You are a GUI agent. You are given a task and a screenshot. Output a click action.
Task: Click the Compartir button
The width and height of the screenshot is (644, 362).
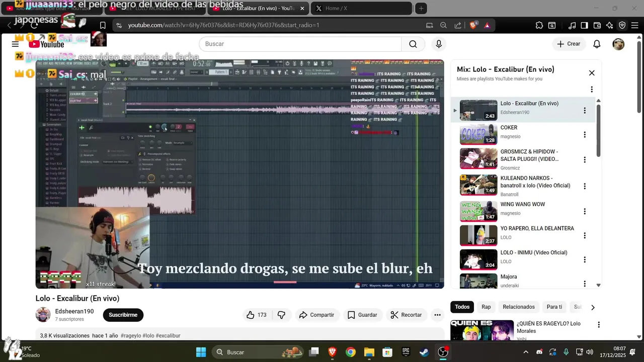tap(316, 315)
